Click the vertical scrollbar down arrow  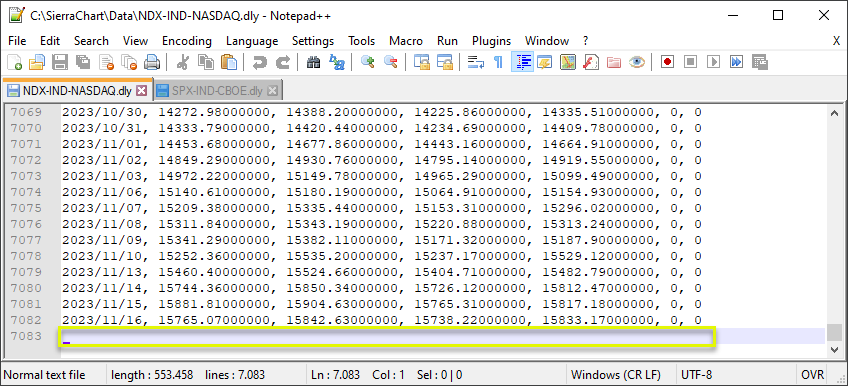click(x=834, y=350)
